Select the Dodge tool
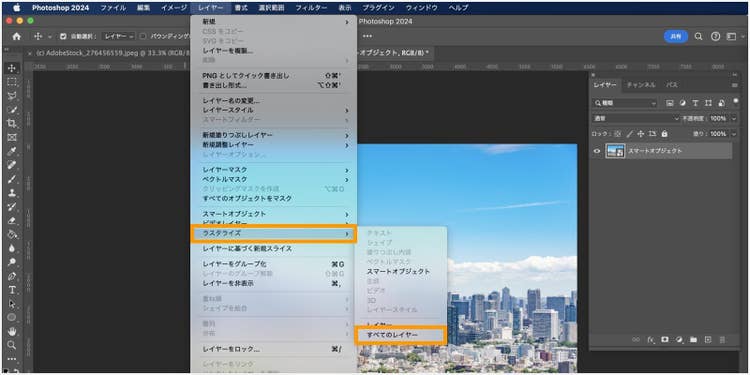The height and width of the screenshot is (375, 750). 12,262
